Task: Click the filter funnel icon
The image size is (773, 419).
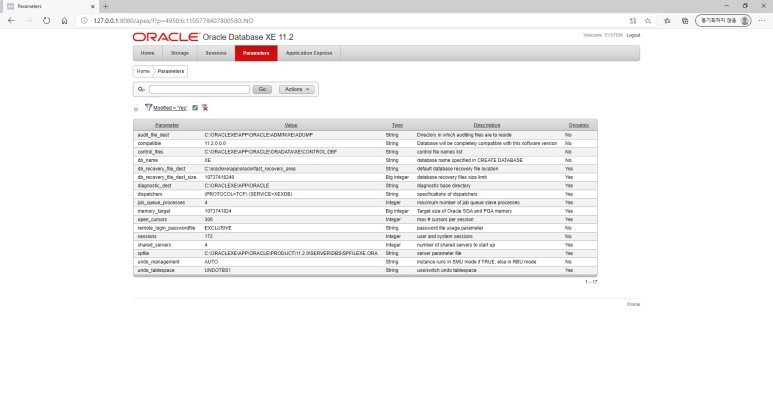Action: [x=148, y=107]
